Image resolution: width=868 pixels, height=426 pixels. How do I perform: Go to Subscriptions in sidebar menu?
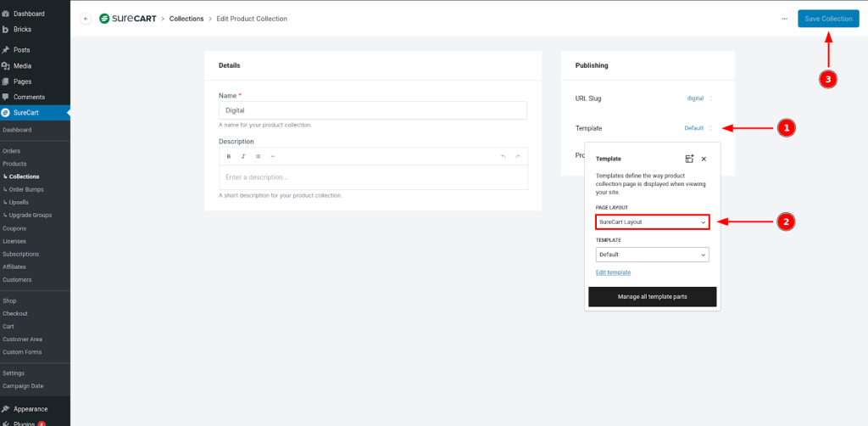tap(20, 254)
